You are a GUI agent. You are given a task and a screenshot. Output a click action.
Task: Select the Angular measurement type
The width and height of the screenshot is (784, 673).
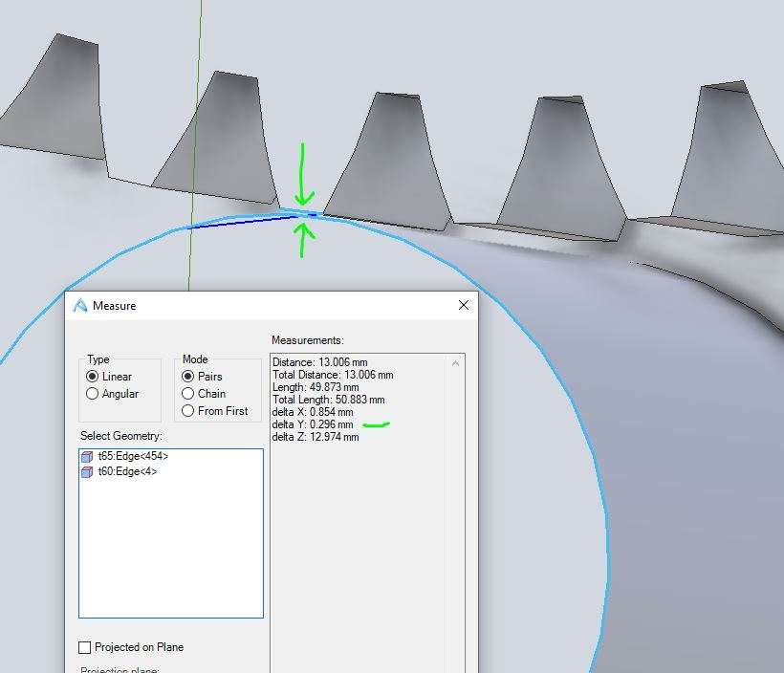(92, 394)
